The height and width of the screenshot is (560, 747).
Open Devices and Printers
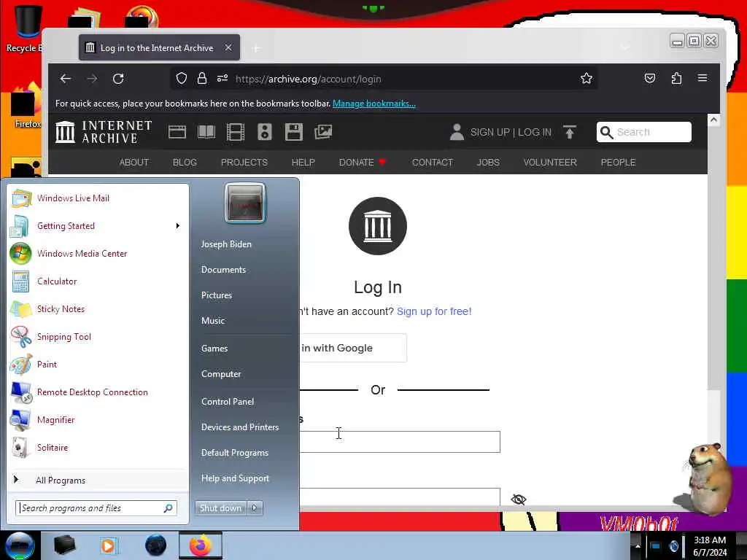[x=239, y=427]
